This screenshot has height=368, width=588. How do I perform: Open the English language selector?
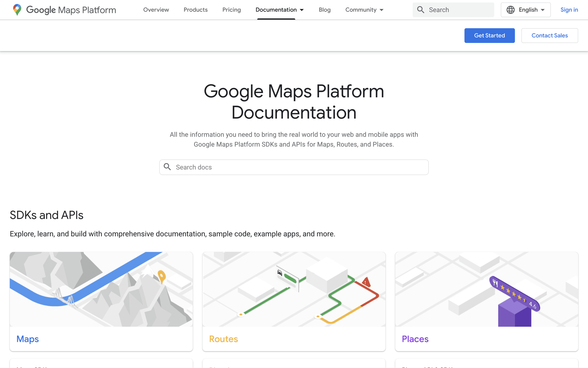click(x=526, y=10)
